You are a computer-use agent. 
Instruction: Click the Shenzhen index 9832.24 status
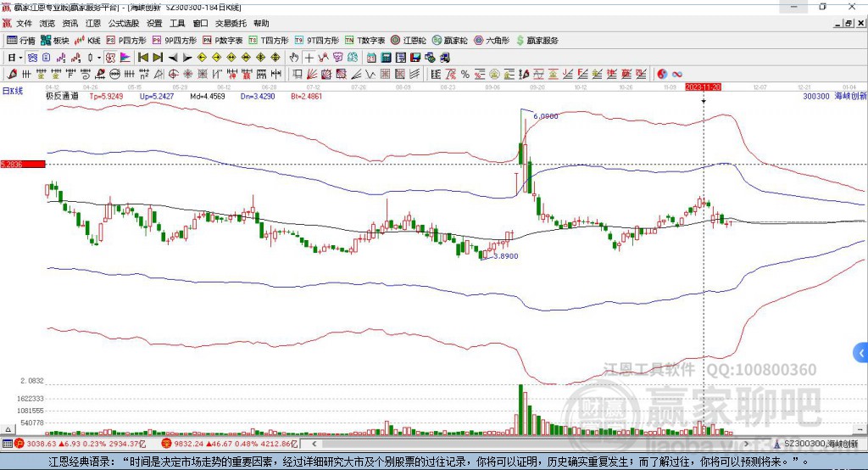[231, 444]
